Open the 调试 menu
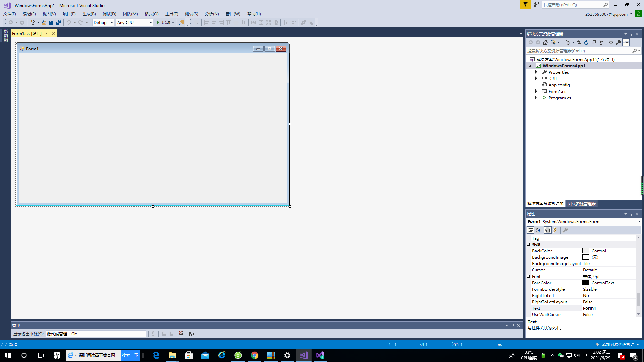This screenshot has height=362, width=644. (110, 14)
